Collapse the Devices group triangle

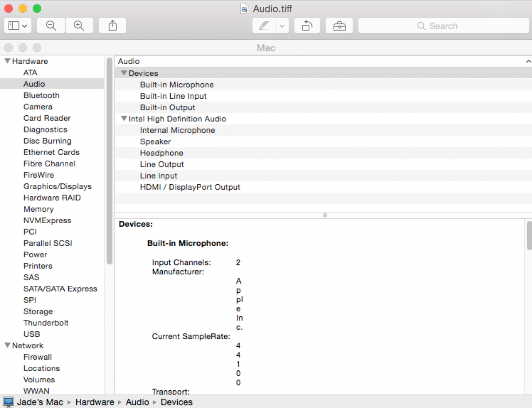click(124, 73)
